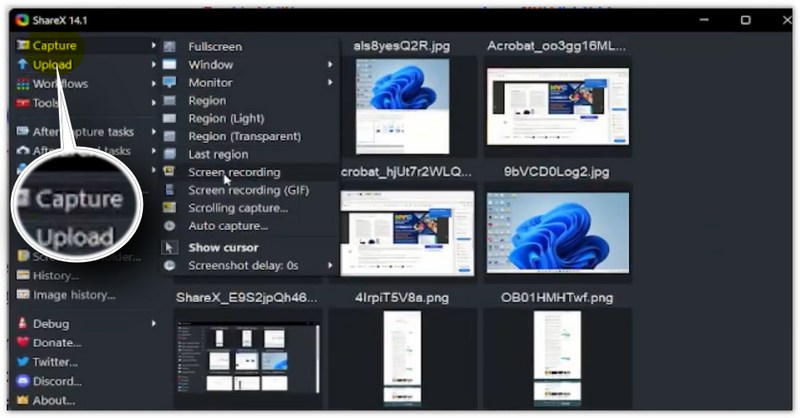
Task: Click the After upload tasks icon
Action: [23, 150]
